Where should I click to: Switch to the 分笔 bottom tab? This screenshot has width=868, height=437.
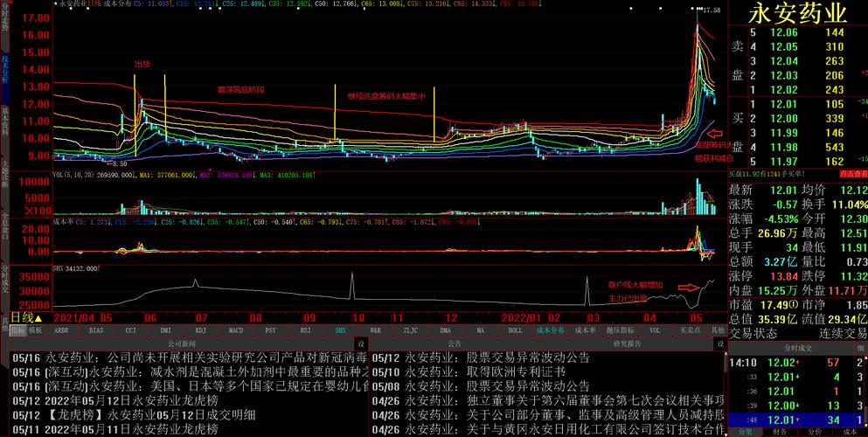pyautogui.click(x=745, y=432)
